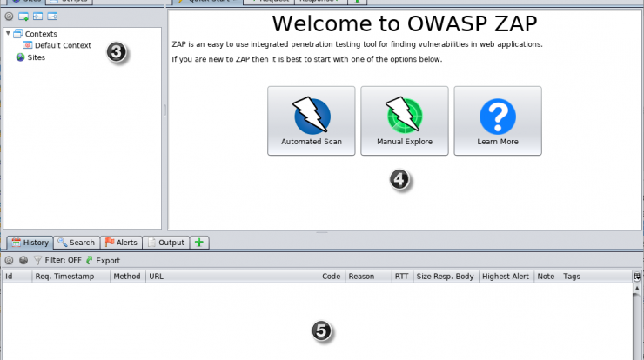Image resolution: width=644 pixels, height=360 pixels.
Task: Click the Reason column header
Action: pyautogui.click(x=368, y=277)
